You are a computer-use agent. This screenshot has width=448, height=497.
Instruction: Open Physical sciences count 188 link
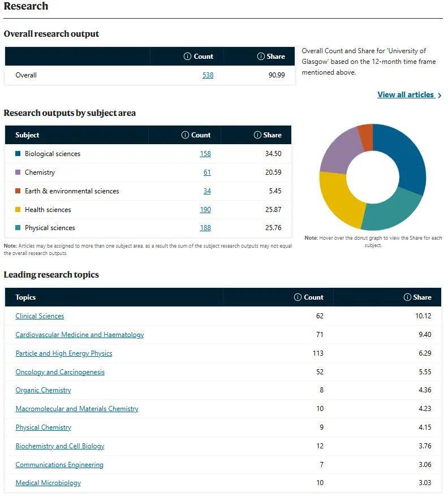tap(205, 228)
